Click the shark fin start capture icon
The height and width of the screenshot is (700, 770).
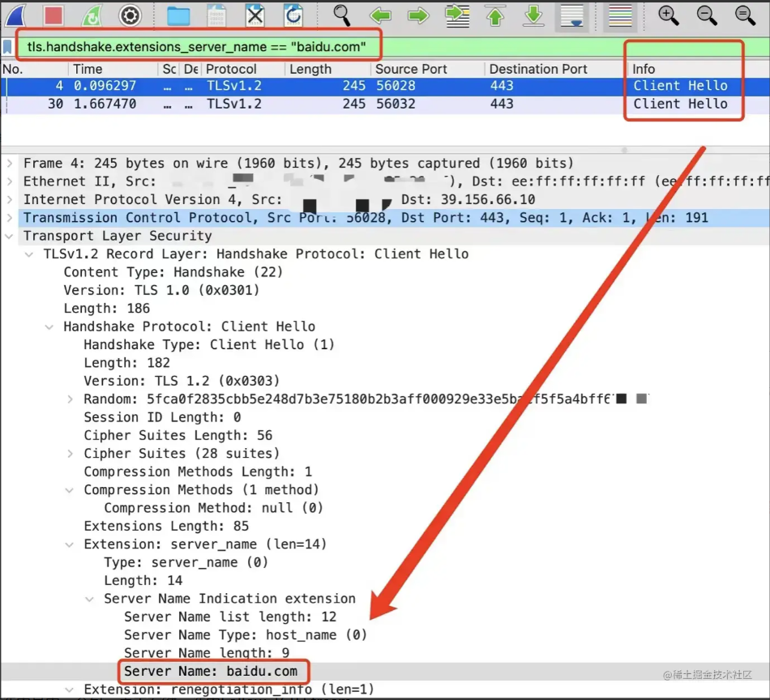click(15, 15)
